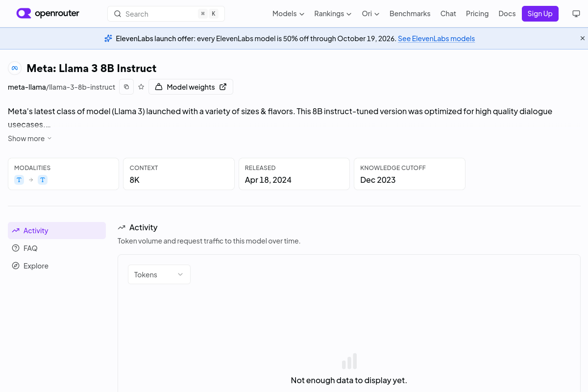Click the magnifier icon in the search bar
The height and width of the screenshot is (392, 588).
click(118, 14)
